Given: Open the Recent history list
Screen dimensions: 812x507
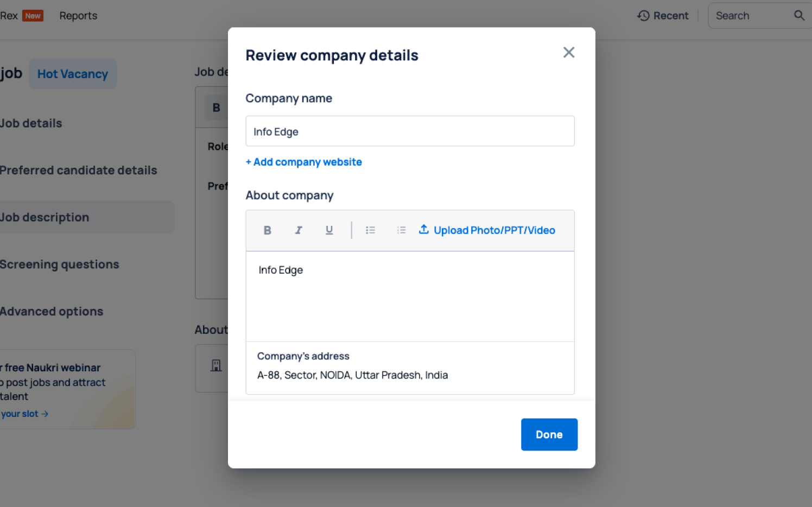Looking at the screenshot, I should click(x=663, y=16).
